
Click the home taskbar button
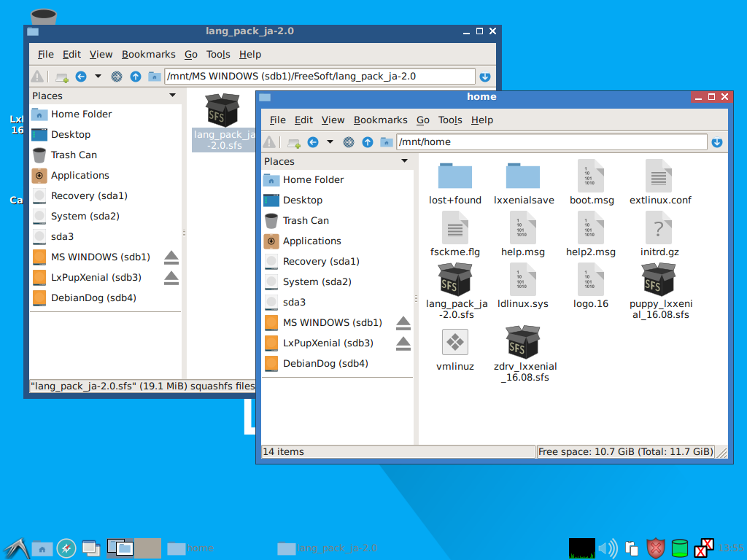(x=219, y=548)
